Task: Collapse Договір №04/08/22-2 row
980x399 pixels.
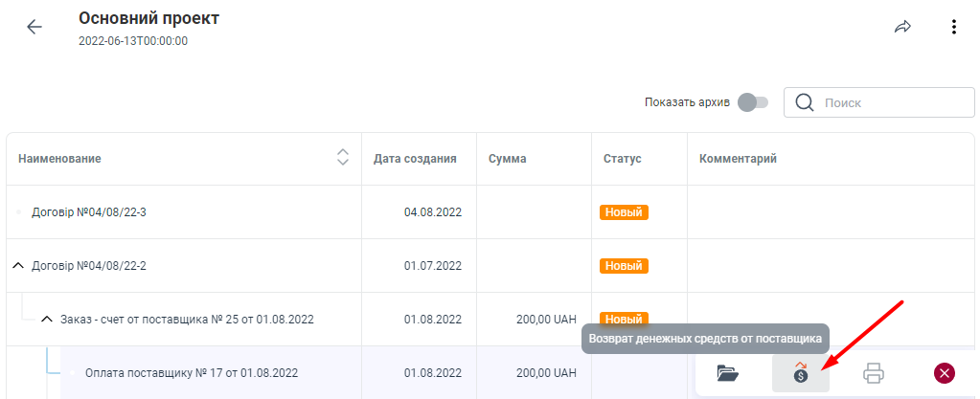Action: [x=17, y=265]
